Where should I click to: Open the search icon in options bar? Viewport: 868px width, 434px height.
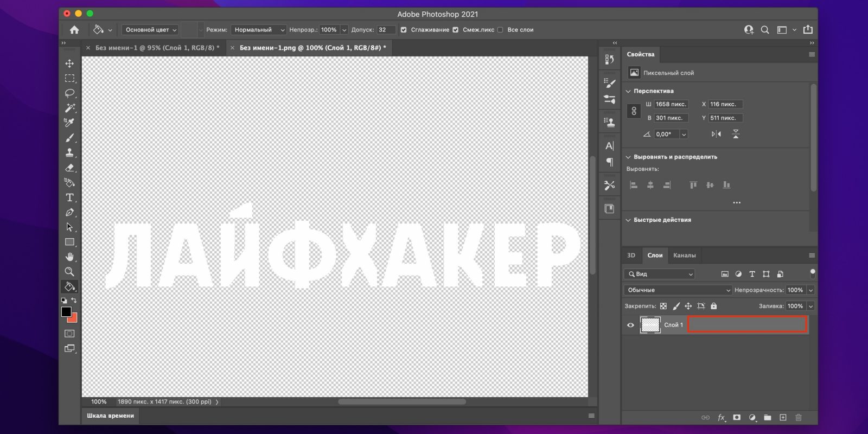(765, 30)
